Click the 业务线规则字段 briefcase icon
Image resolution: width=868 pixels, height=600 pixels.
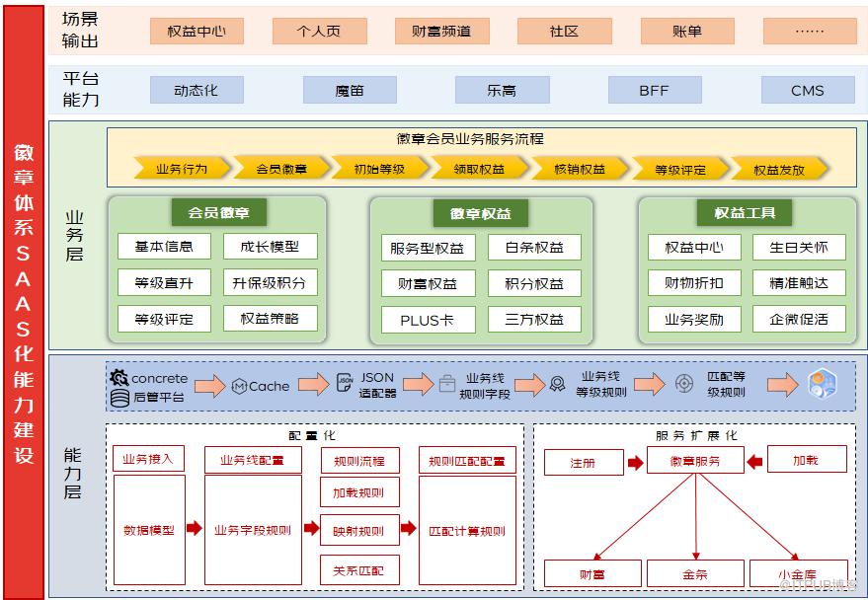click(x=446, y=383)
